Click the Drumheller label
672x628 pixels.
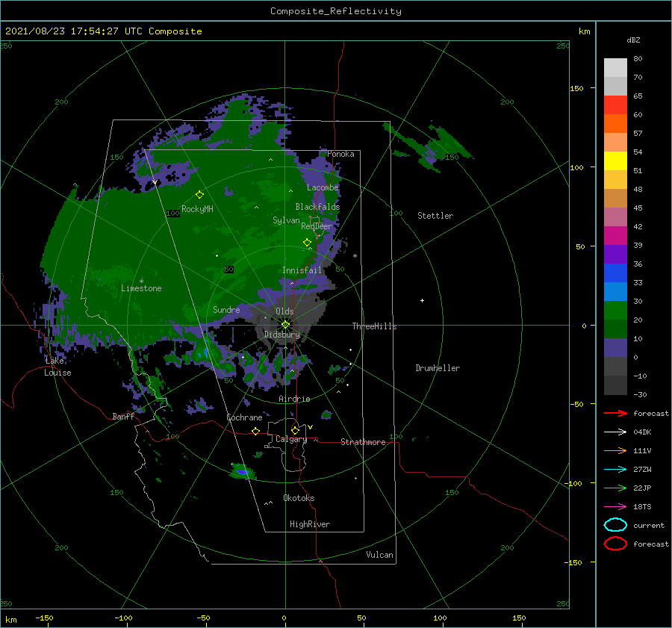[438, 368]
